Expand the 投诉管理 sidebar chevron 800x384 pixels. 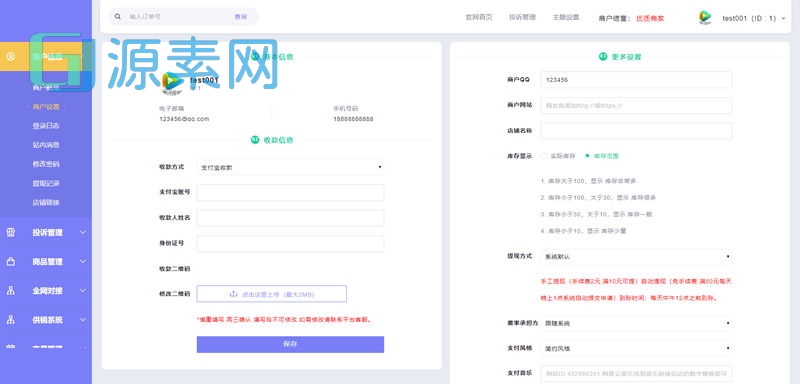[x=83, y=233]
